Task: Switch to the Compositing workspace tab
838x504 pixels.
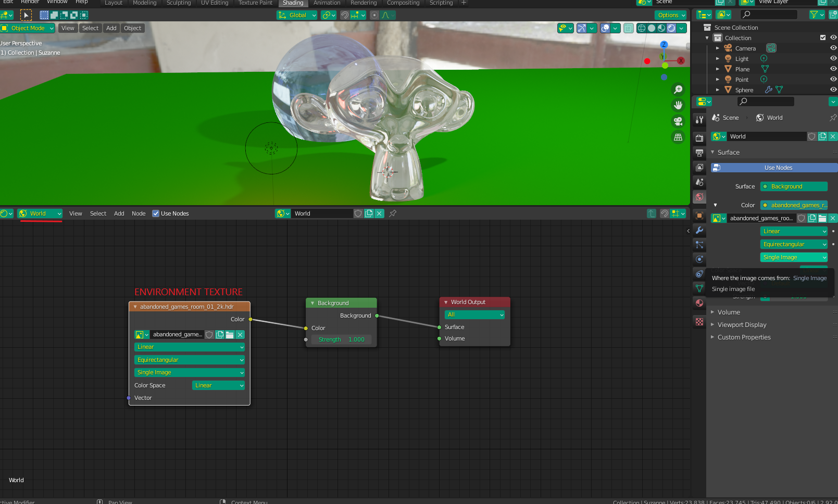Action: [403, 3]
